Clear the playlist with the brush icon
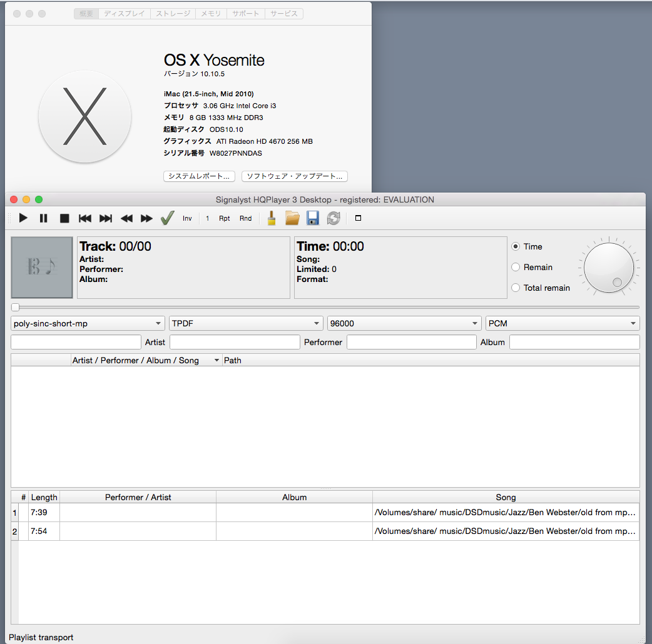 (272, 218)
